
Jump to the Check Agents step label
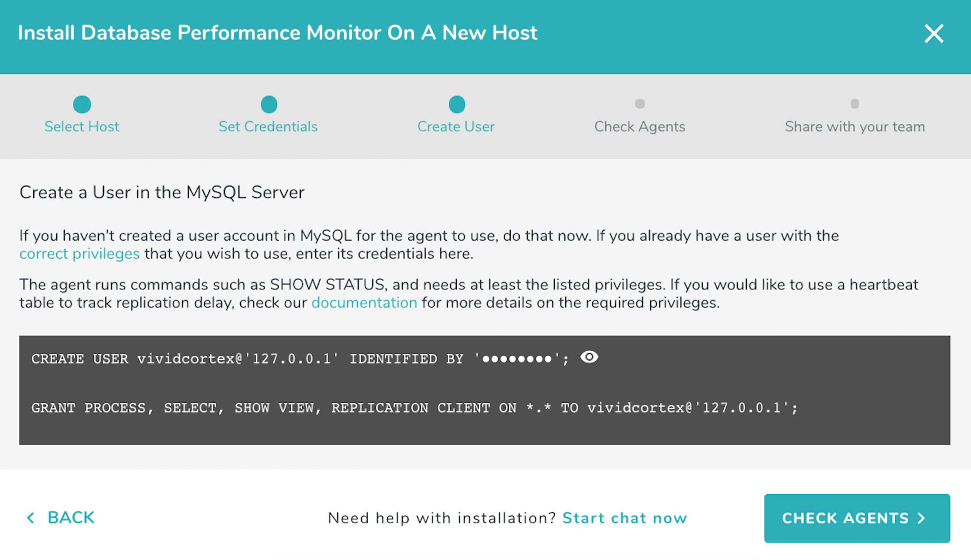[x=640, y=127]
